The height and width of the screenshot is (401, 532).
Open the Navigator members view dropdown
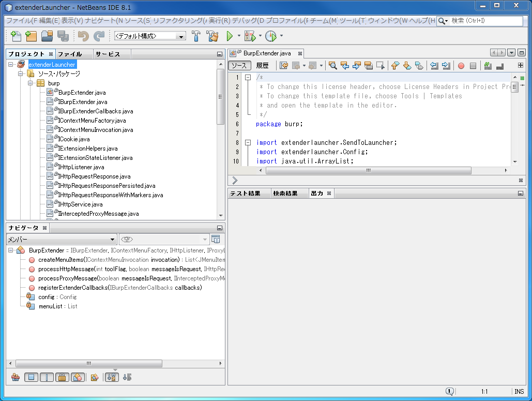61,240
